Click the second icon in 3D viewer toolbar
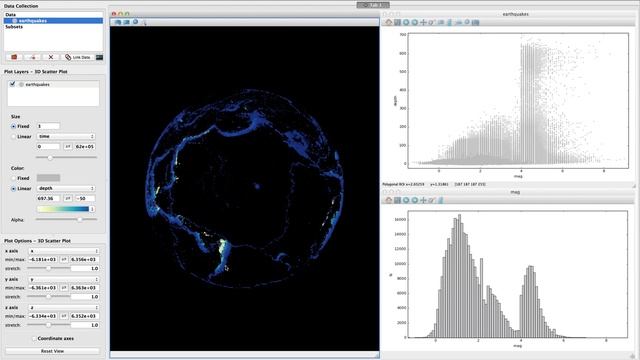640x360 pixels. (x=127, y=22)
